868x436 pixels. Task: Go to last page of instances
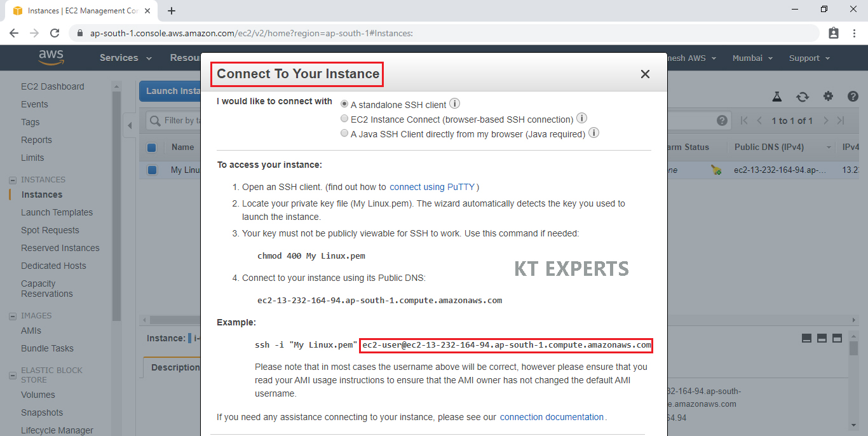point(840,121)
